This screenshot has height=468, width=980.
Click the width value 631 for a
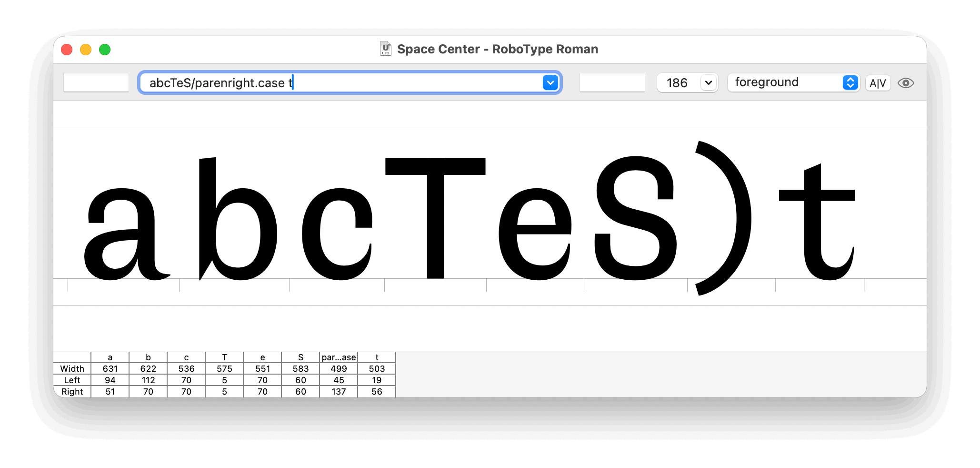tap(110, 369)
